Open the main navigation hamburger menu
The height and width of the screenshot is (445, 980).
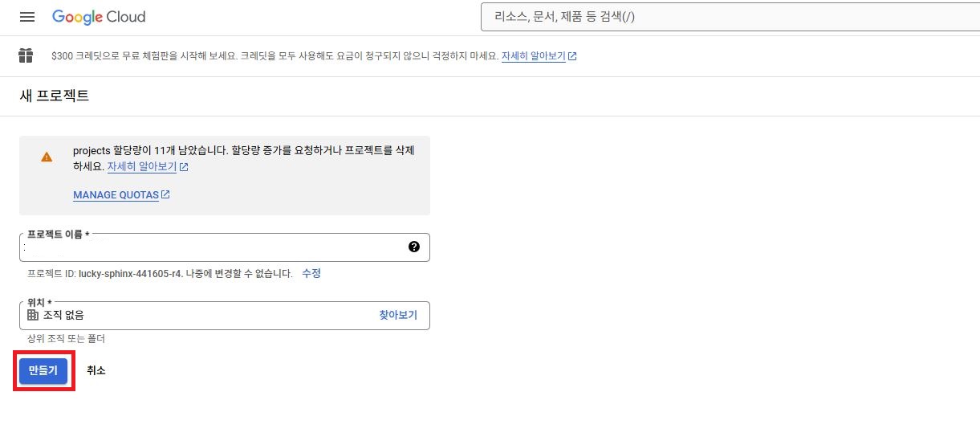[x=27, y=17]
